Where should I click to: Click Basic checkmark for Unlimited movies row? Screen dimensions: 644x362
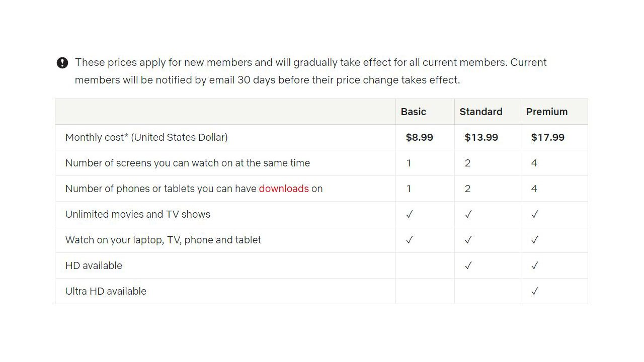[x=409, y=214]
